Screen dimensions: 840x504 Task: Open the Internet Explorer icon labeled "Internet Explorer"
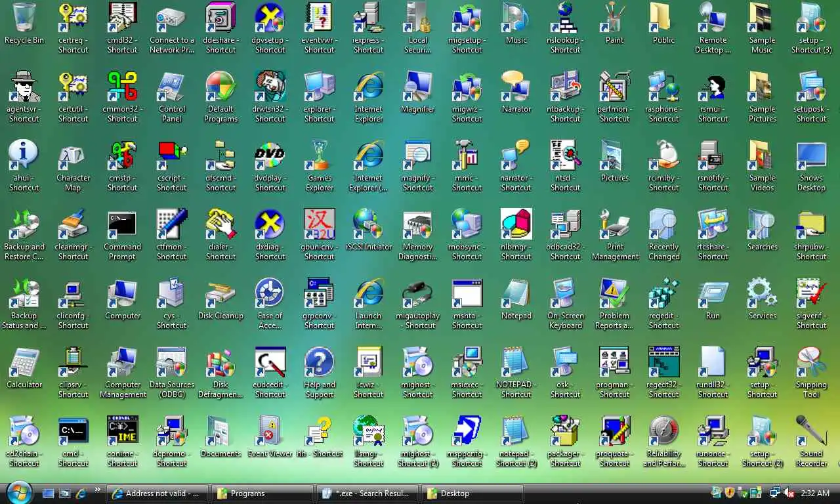click(x=368, y=98)
